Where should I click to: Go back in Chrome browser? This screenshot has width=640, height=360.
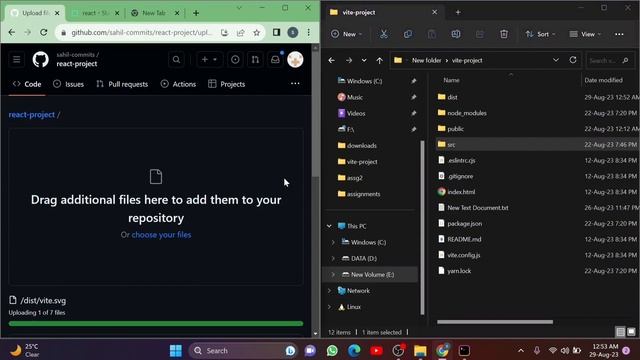[11, 32]
